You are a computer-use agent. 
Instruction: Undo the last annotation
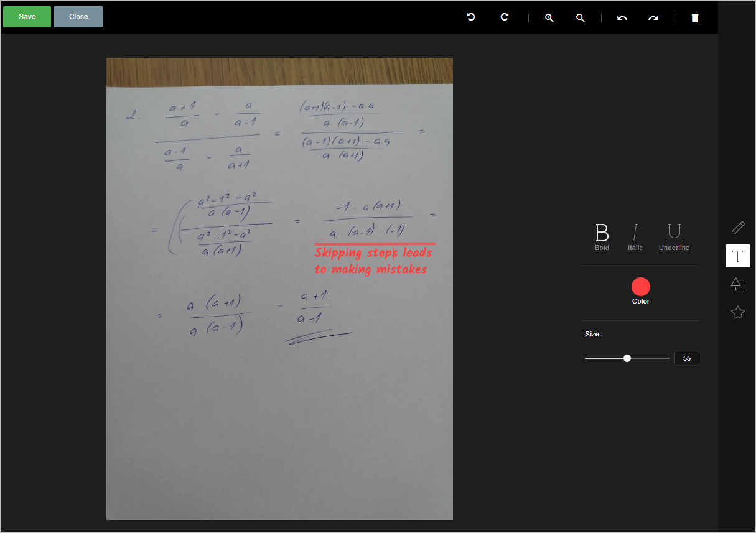point(622,18)
